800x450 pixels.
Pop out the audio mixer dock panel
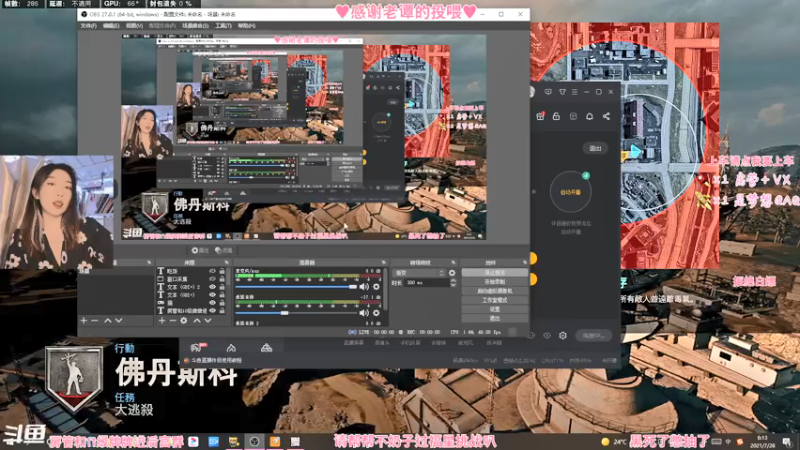pos(384,262)
